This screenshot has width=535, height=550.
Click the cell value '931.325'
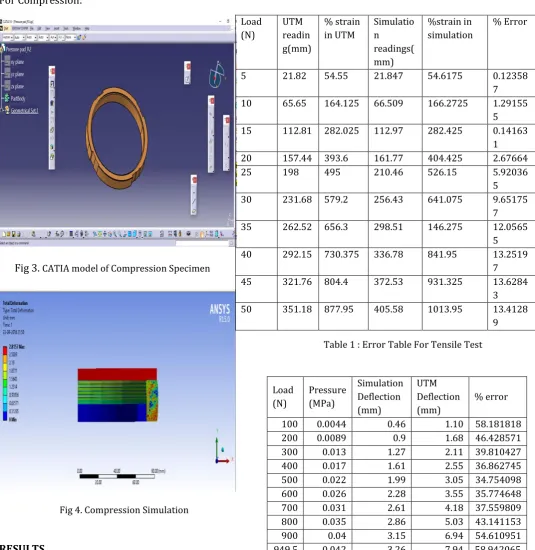coord(445,282)
